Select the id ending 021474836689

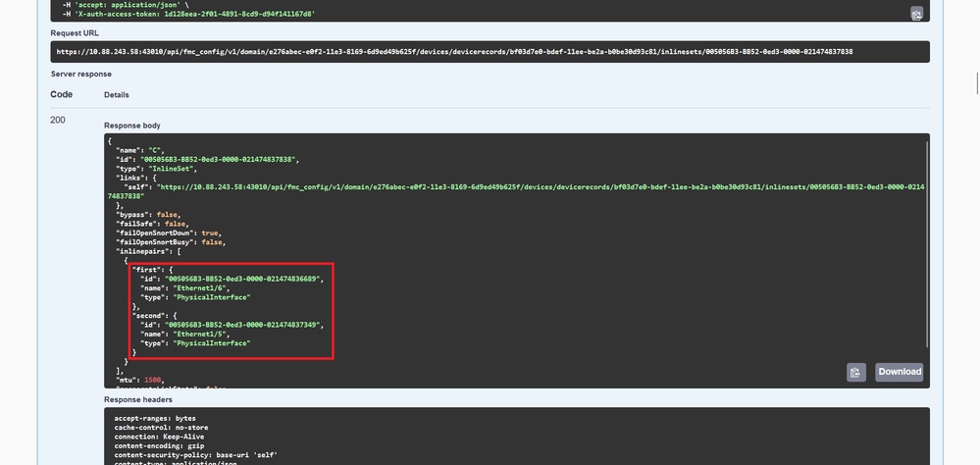[x=242, y=279]
